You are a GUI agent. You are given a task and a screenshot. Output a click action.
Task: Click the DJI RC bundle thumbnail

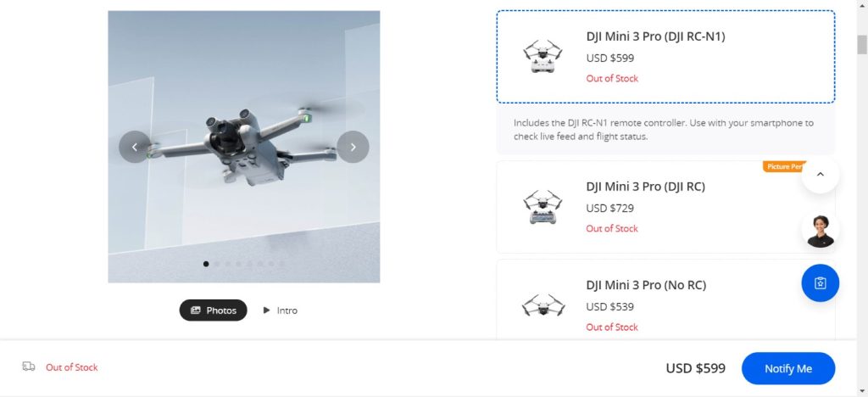(x=542, y=207)
